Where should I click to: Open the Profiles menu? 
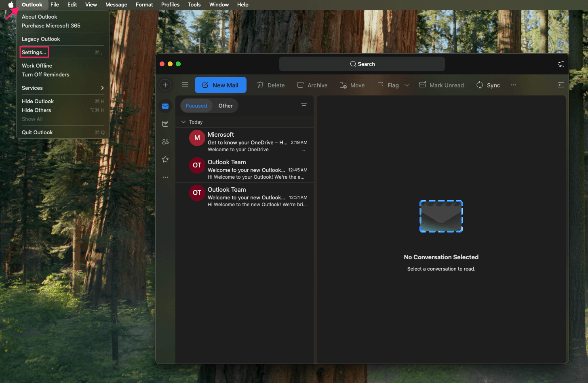coord(170,4)
